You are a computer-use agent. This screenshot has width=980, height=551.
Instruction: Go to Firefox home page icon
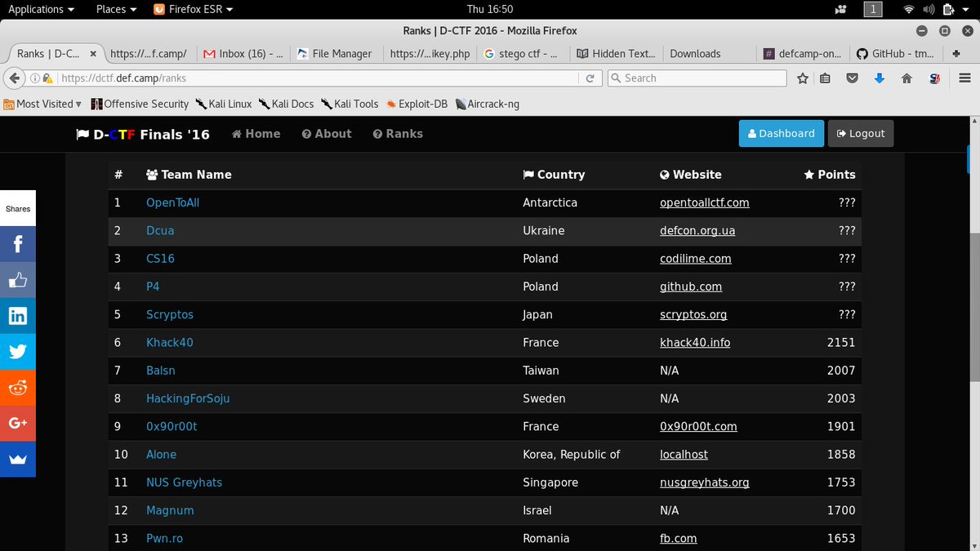click(x=906, y=78)
